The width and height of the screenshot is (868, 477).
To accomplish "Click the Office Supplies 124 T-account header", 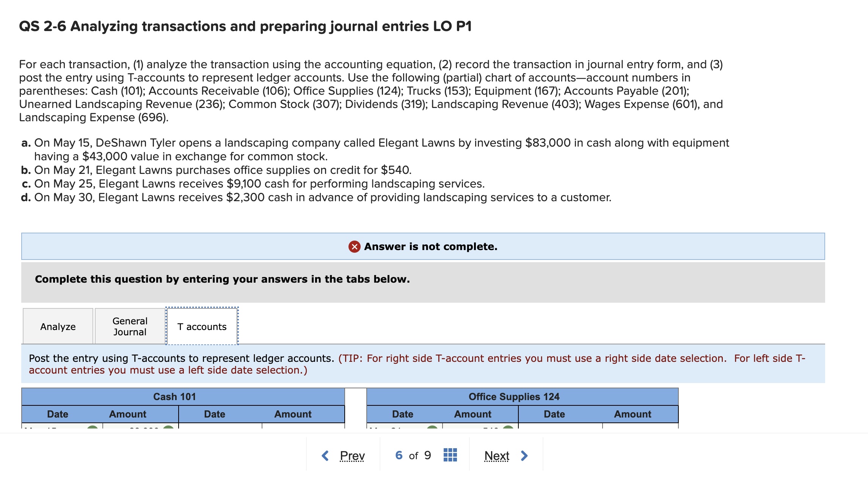I will pos(514,397).
